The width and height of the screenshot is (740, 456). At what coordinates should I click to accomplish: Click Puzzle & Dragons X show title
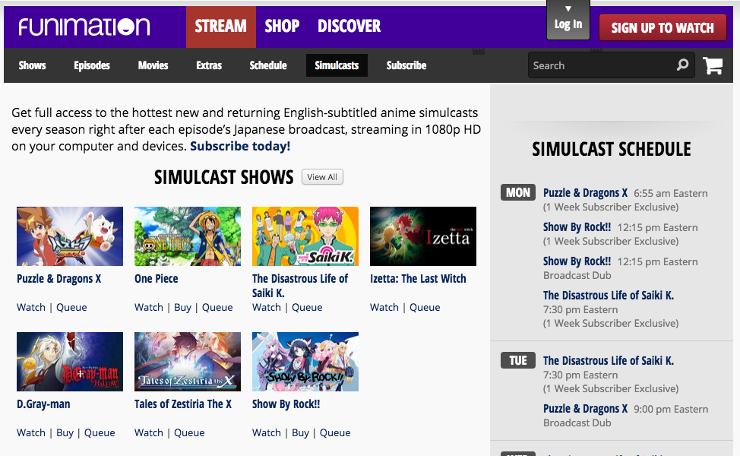[x=59, y=279]
